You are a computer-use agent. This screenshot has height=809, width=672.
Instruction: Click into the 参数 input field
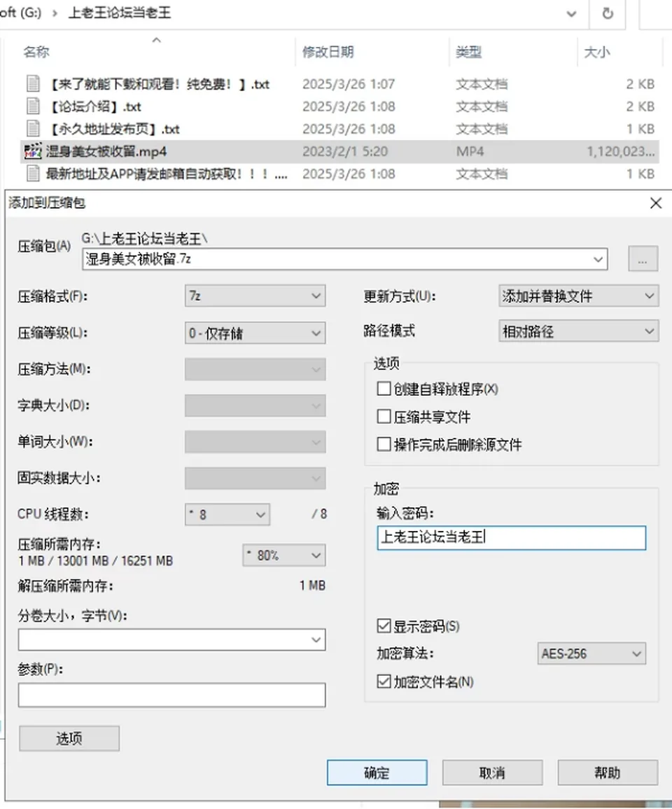(171, 695)
